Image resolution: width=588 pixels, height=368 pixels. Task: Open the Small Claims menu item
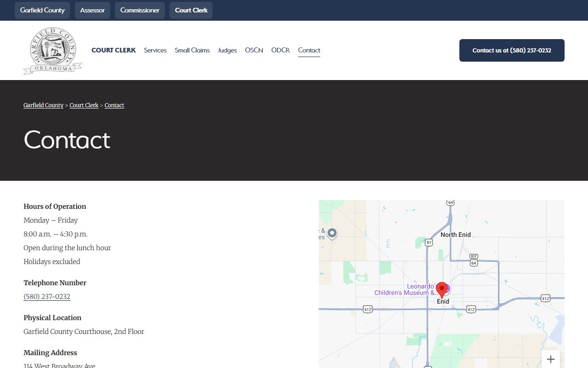pos(192,50)
